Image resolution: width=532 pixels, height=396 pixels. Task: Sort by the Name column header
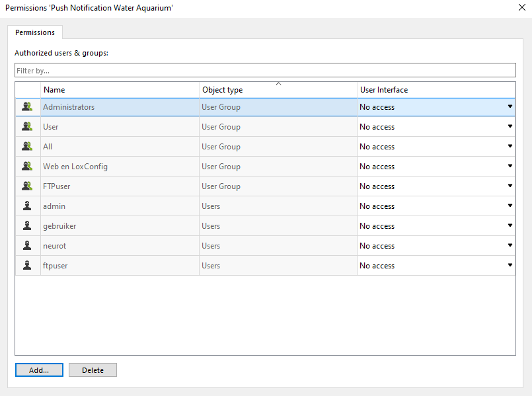[x=120, y=90]
